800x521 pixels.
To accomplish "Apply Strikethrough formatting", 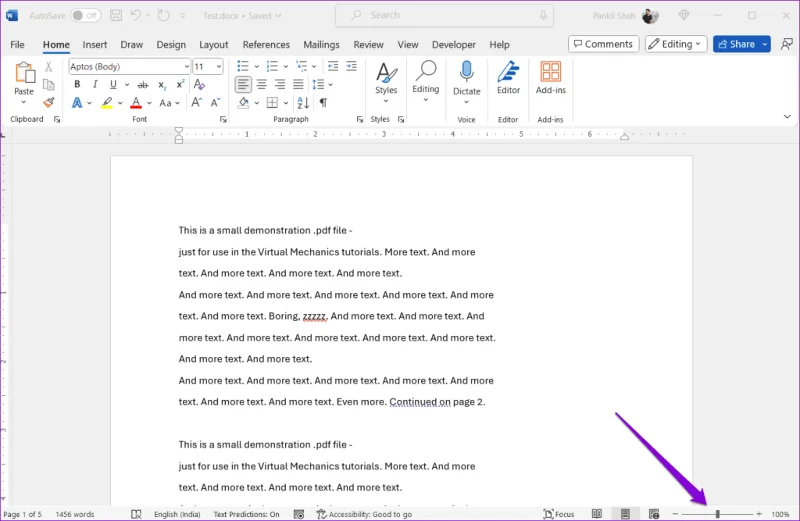I will click(143, 85).
